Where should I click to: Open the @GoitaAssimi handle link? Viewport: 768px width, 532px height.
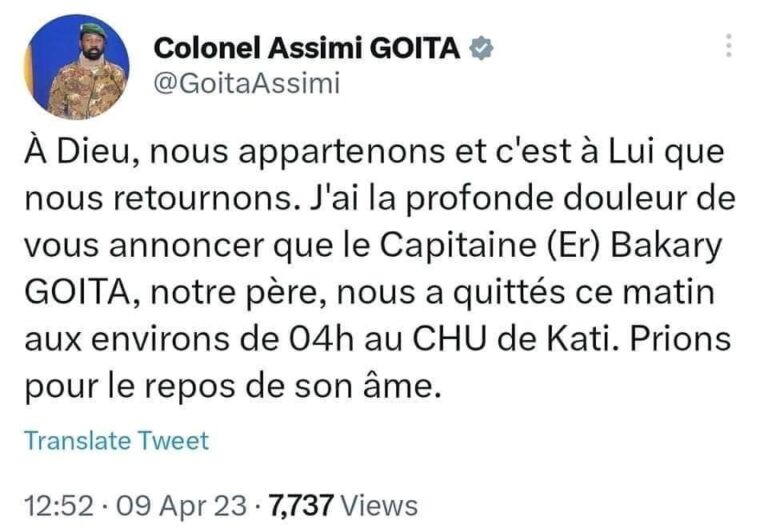pos(244,84)
